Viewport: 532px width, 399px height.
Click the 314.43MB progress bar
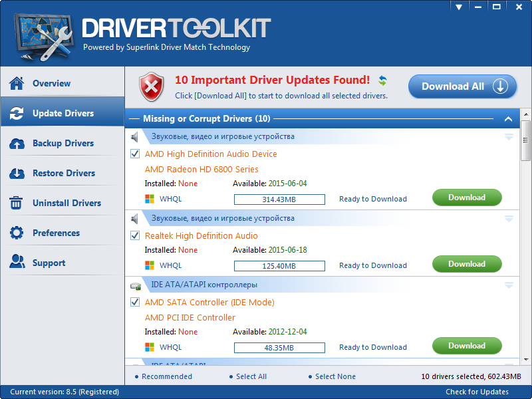coord(279,199)
